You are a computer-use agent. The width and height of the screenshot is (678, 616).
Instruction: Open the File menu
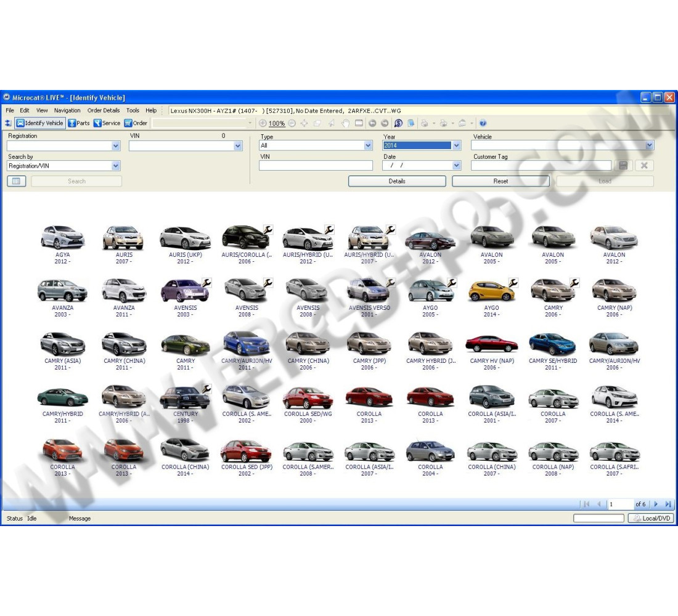pyautogui.click(x=10, y=110)
